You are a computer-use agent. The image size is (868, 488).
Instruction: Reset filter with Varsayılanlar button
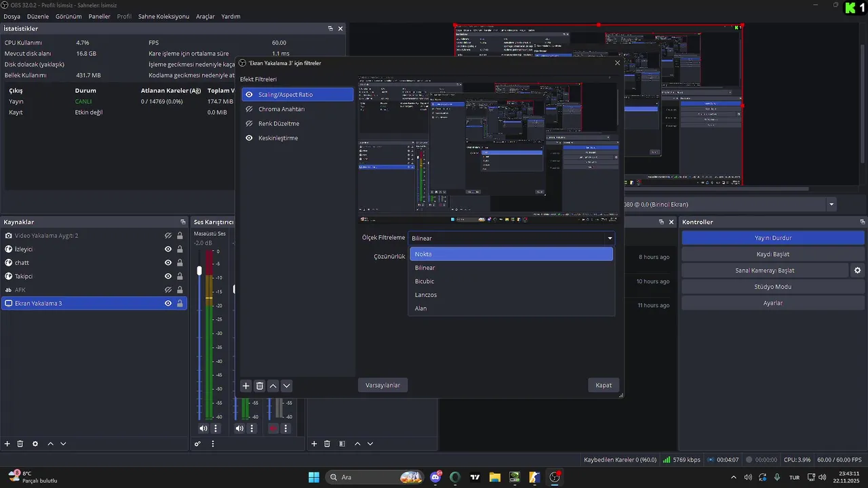click(x=382, y=385)
